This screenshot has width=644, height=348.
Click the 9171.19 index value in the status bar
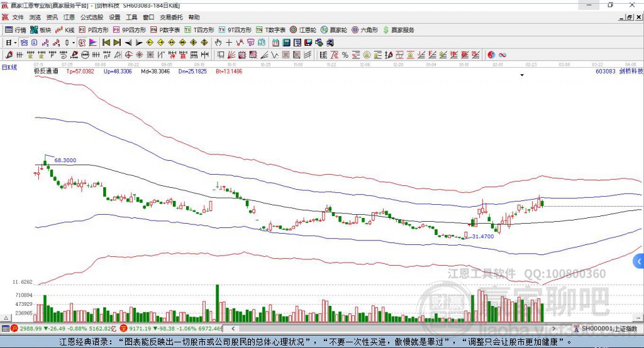[140, 329]
